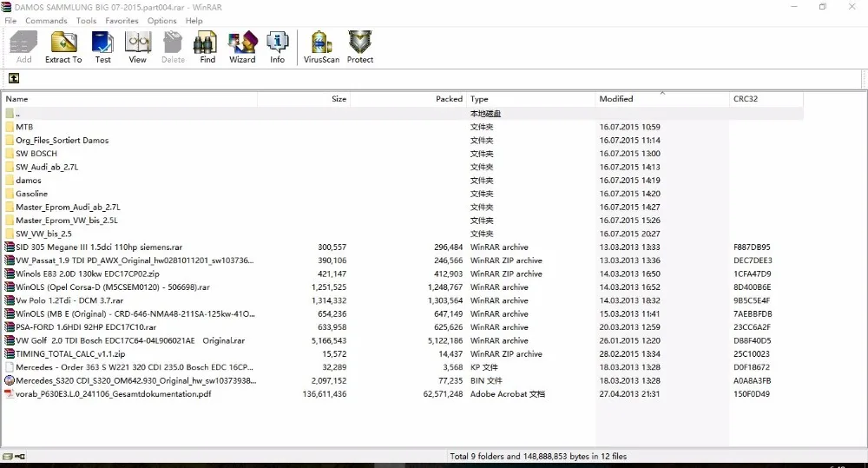
Task: Click the TIMING_TOTAL_CALC zip icon
Action: point(10,354)
